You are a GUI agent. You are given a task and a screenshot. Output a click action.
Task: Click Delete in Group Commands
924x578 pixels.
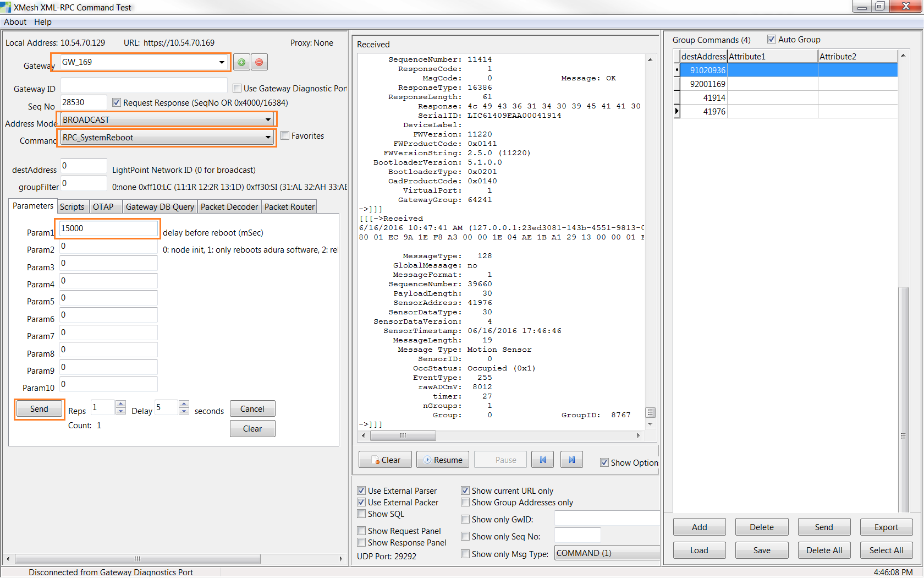[762, 527]
